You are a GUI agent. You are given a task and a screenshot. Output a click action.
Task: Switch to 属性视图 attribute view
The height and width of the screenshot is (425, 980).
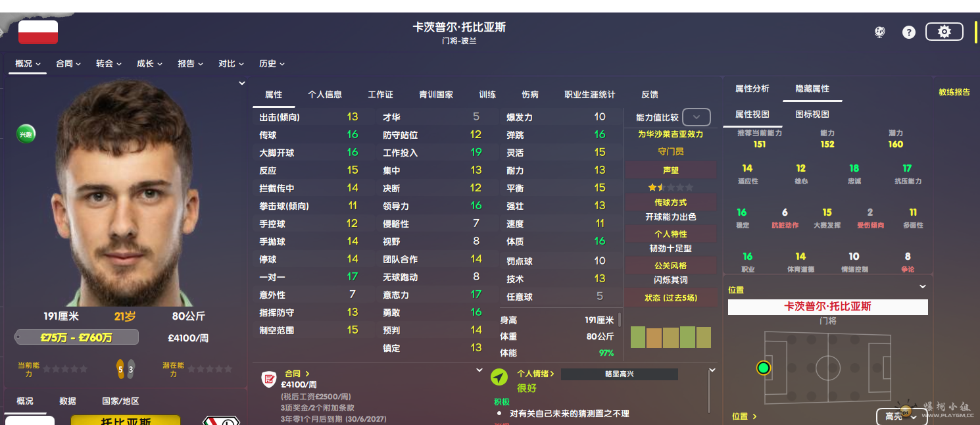pyautogui.click(x=752, y=114)
